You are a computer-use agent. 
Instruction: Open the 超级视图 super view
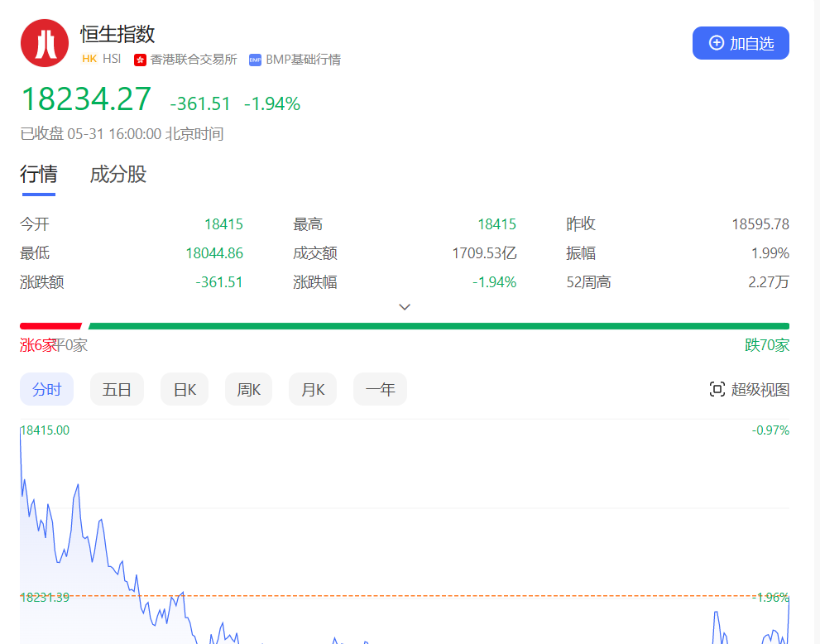749,389
